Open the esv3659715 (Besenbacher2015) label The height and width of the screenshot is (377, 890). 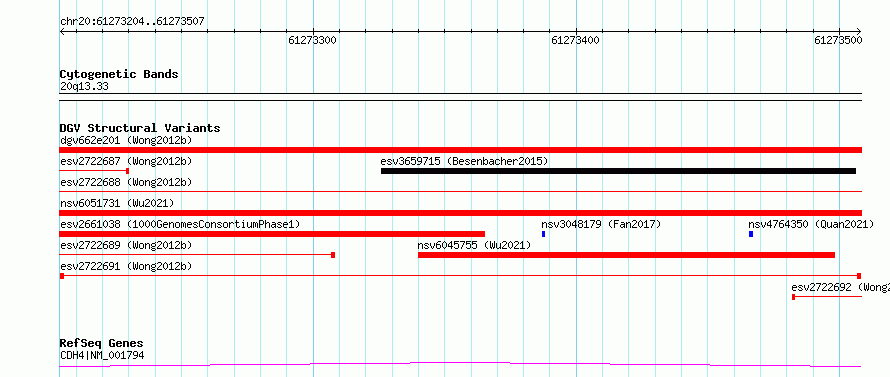464,161
